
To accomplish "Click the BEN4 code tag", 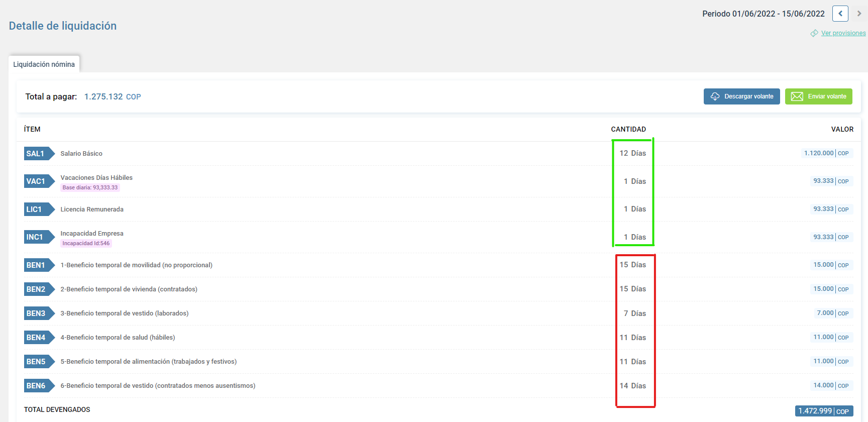I will 39,338.
